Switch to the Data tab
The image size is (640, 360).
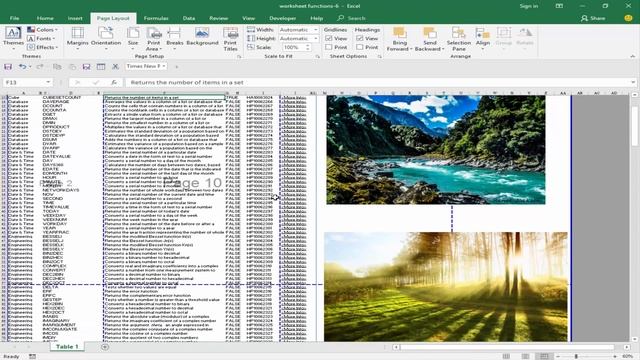coord(189,18)
